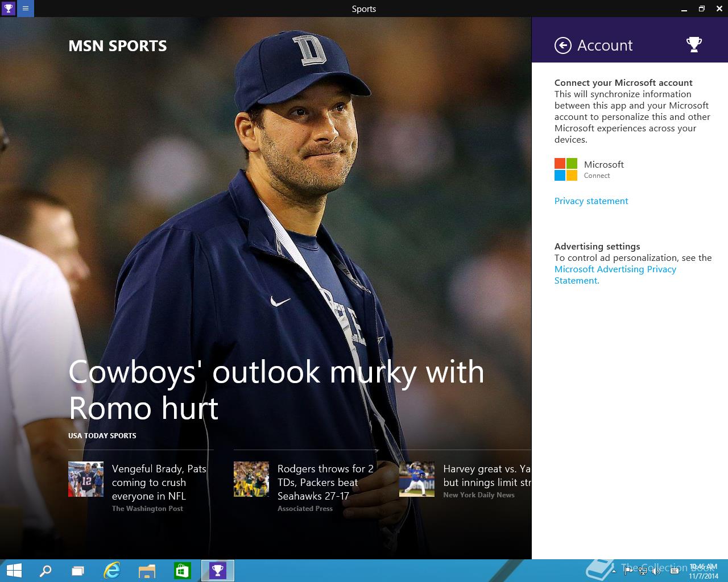
Task: Click the MSN SPORTS heading
Action: pos(118,46)
